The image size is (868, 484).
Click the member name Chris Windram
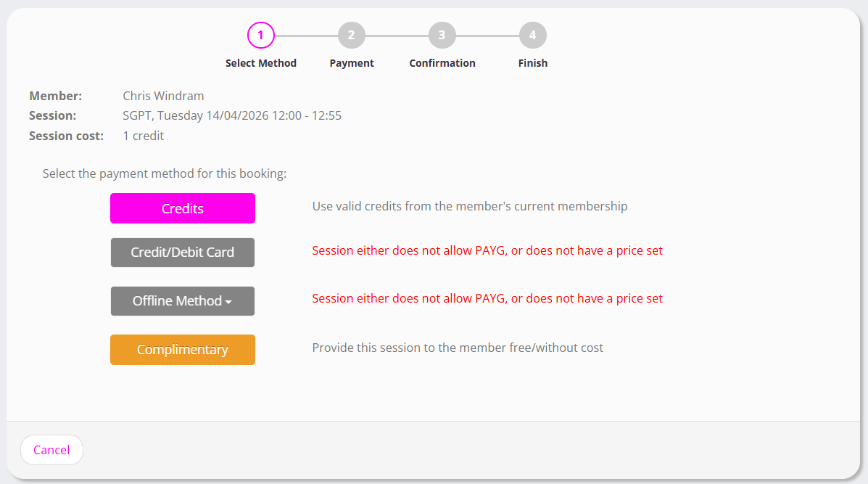point(163,96)
